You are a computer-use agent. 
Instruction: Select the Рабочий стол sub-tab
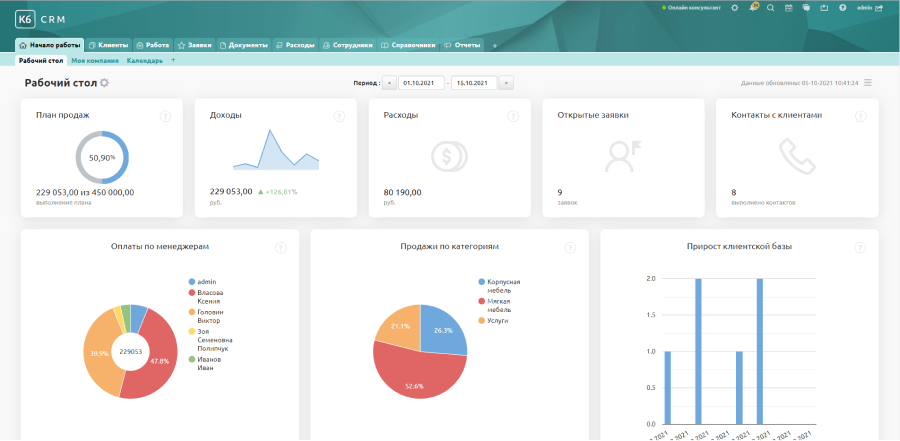click(x=41, y=60)
